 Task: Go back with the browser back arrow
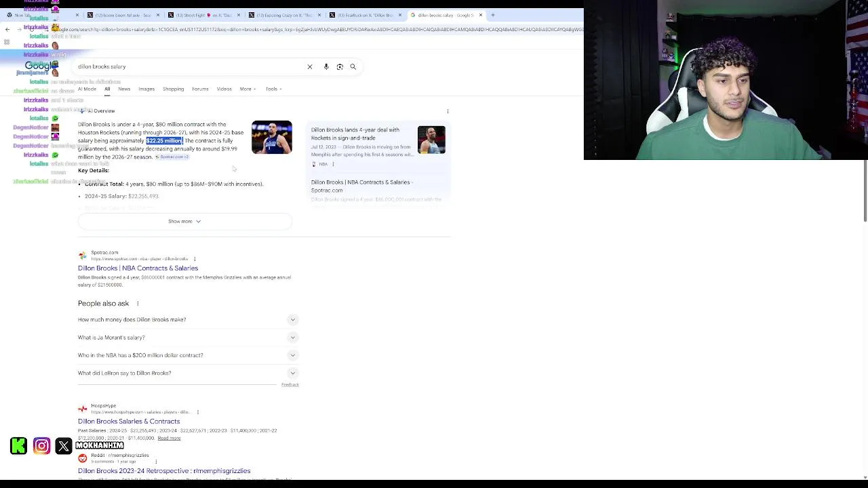(x=7, y=29)
